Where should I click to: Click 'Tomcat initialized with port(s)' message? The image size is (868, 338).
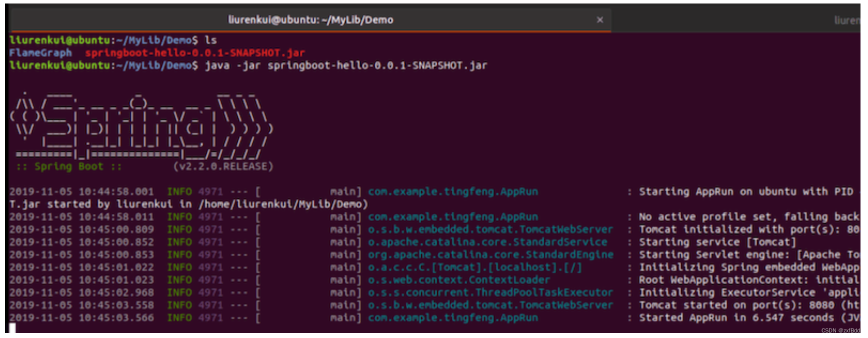coord(749,229)
